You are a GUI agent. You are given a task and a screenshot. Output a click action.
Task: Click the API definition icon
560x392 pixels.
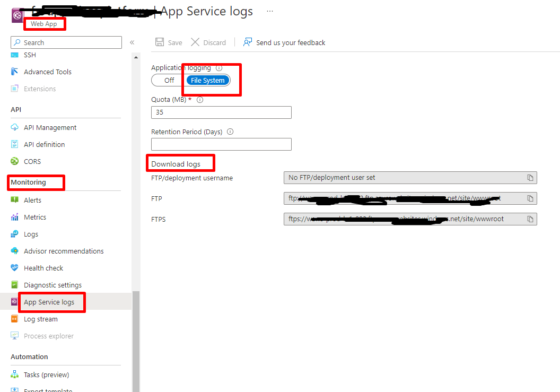pos(14,144)
